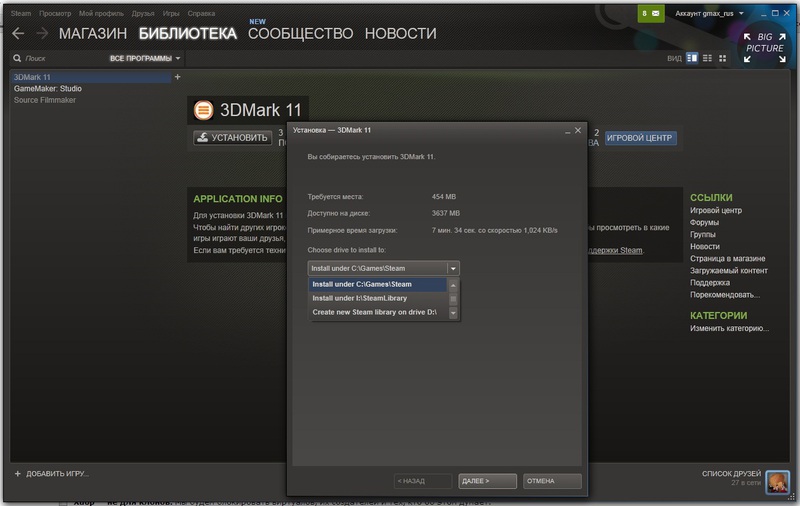The width and height of the screenshot is (800, 506).
Task: Open the Игры menu
Action: coord(171,13)
